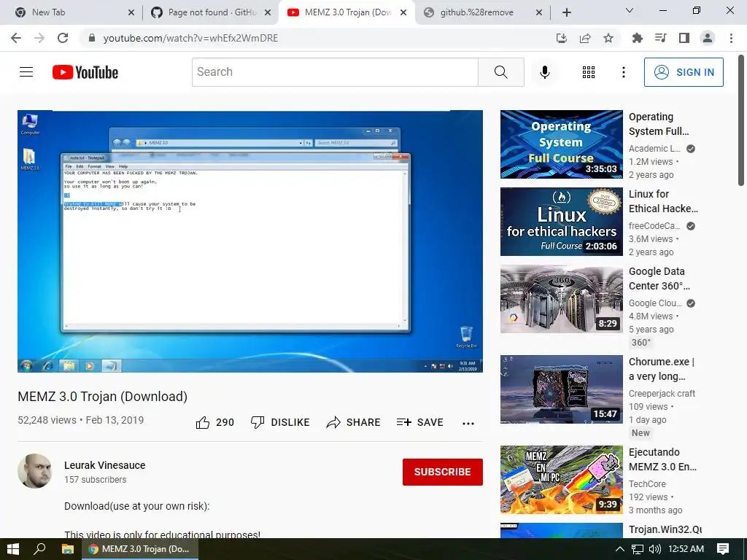Viewport: 747px width, 560px height.
Task: Close the New Tab tab
Action: [131, 12]
